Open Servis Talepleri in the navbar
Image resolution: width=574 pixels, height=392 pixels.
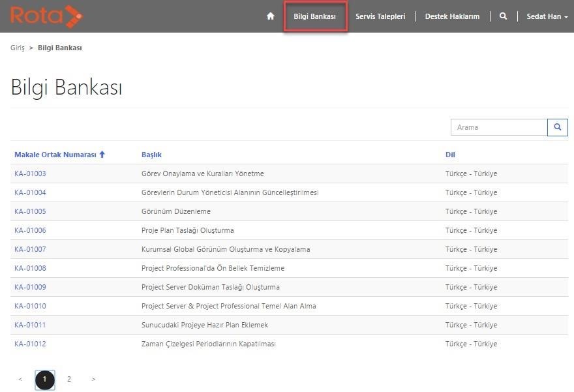380,16
